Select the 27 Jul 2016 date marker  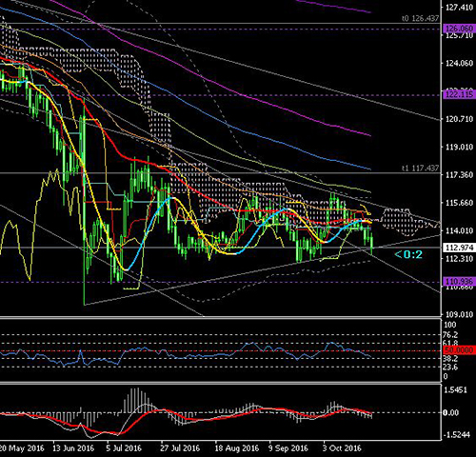[180, 448]
